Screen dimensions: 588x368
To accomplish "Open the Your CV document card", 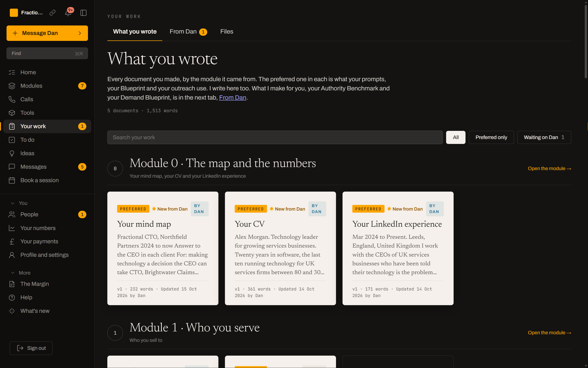I will tap(280, 248).
